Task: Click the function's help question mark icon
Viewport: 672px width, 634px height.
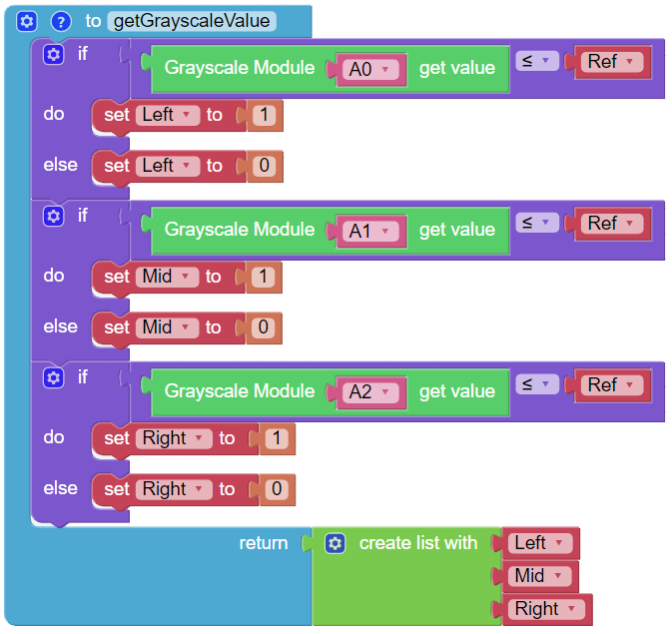Action: (x=61, y=21)
